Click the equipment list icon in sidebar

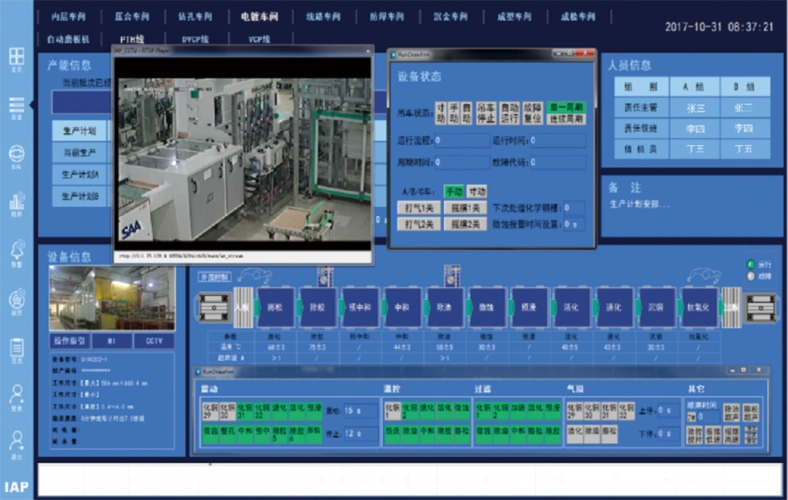[x=16, y=106]
